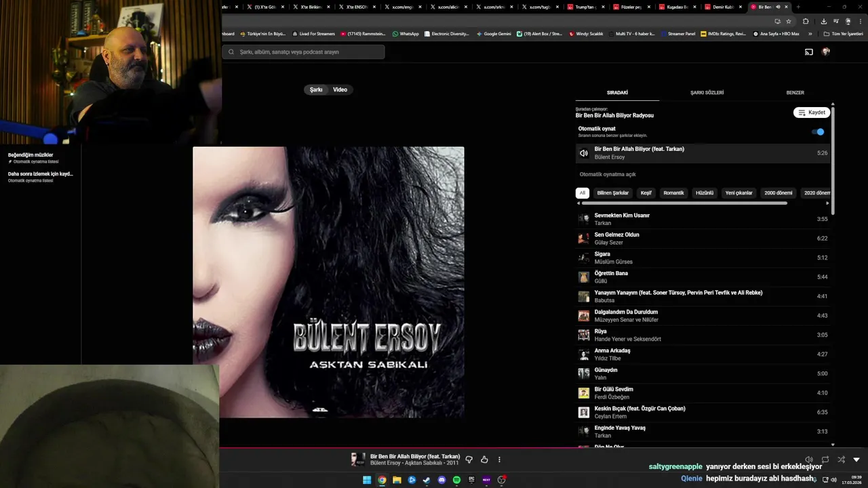The height and width of the screenshot is (488, 868).
Task: Like the playing song with thumbs-up
Action: pyautogui.click(x=484, y=460)
